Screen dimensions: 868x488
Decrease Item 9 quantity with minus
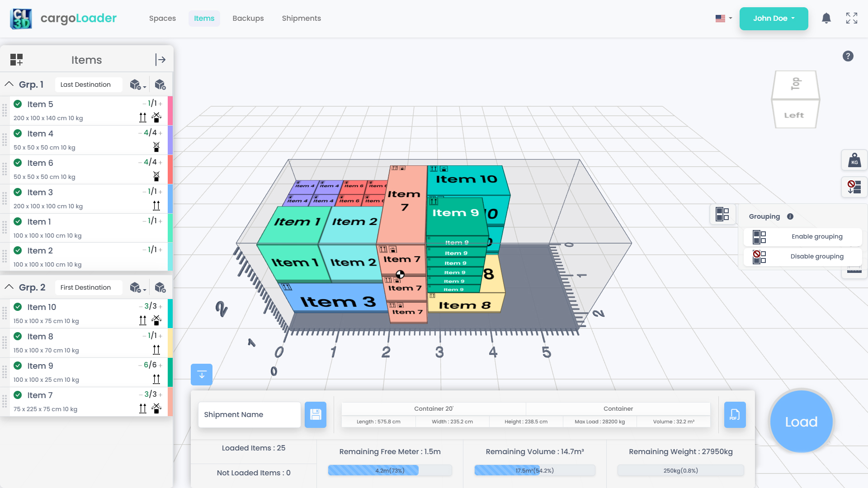140,366
